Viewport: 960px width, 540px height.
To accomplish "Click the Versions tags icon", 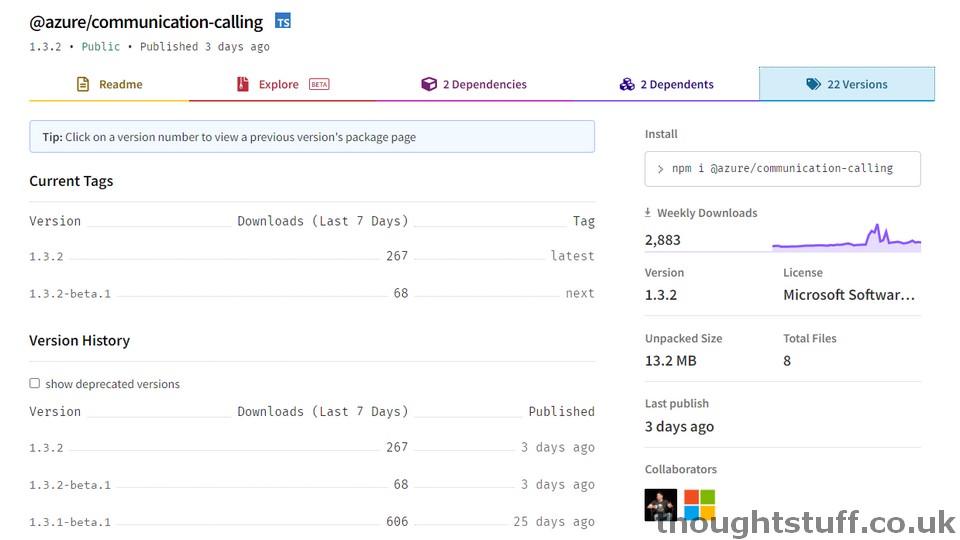I will point(813,84).
